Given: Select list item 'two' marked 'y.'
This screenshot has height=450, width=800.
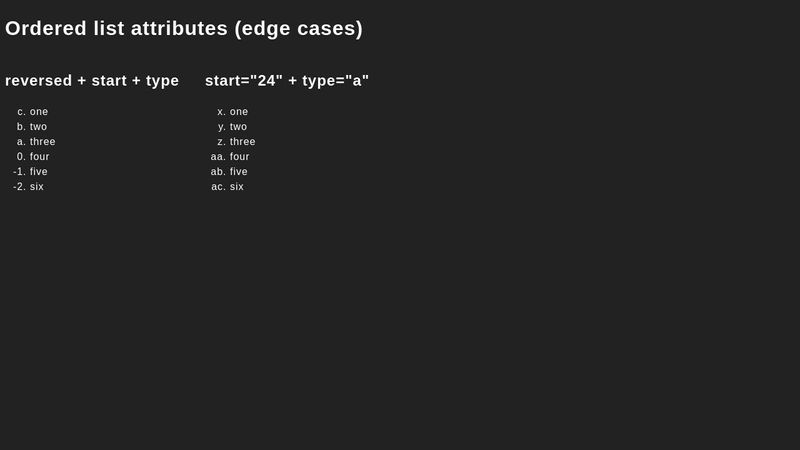Looking at the screenshot, I should coord(239,127).
